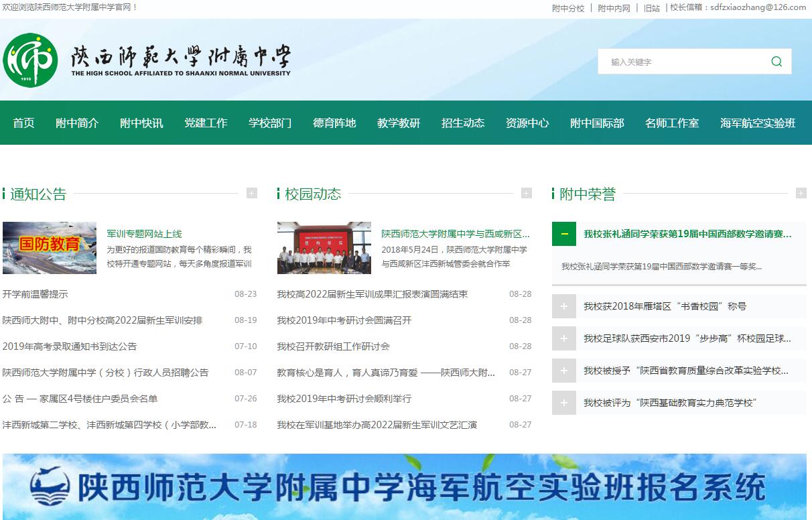Open the 开学前温馨提示 notice
This screenshot has height=520, width=812.
(35, 294)
